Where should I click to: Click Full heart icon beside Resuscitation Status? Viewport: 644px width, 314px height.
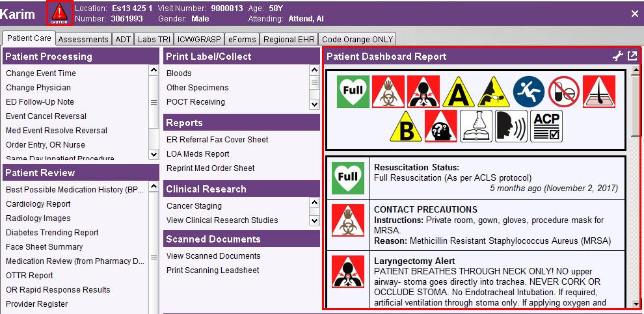[348, 177]
